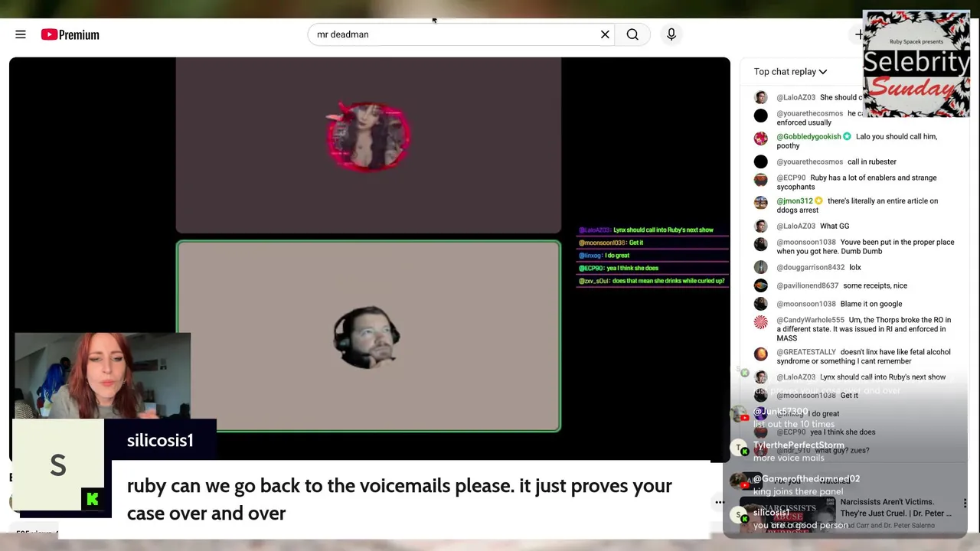
Task: Open the horizontal three-dot options near chat
Action: tap(720, 503)
